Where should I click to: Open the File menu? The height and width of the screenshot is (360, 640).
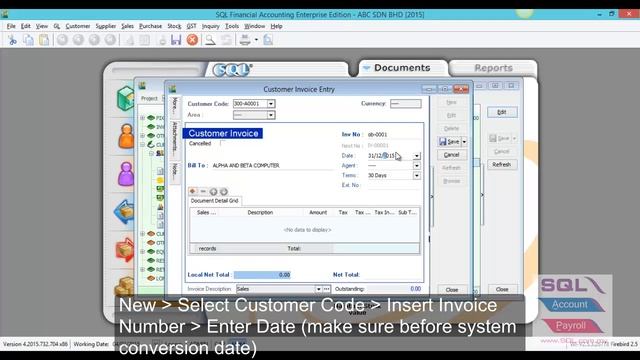[x=11, y=26]
